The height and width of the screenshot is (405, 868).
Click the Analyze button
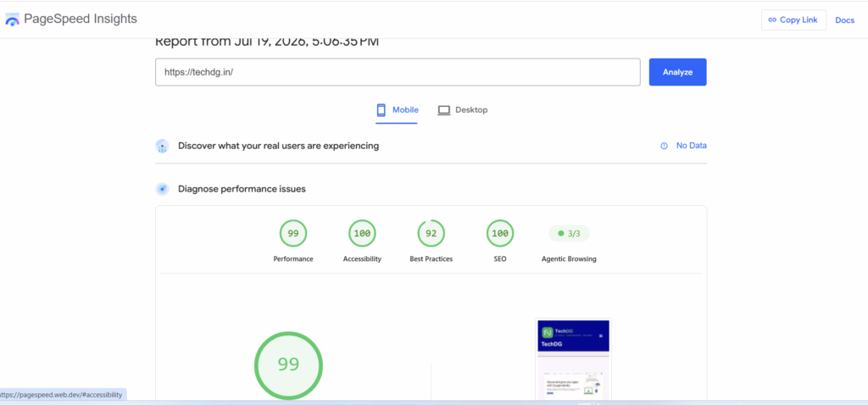click(677, 72)
